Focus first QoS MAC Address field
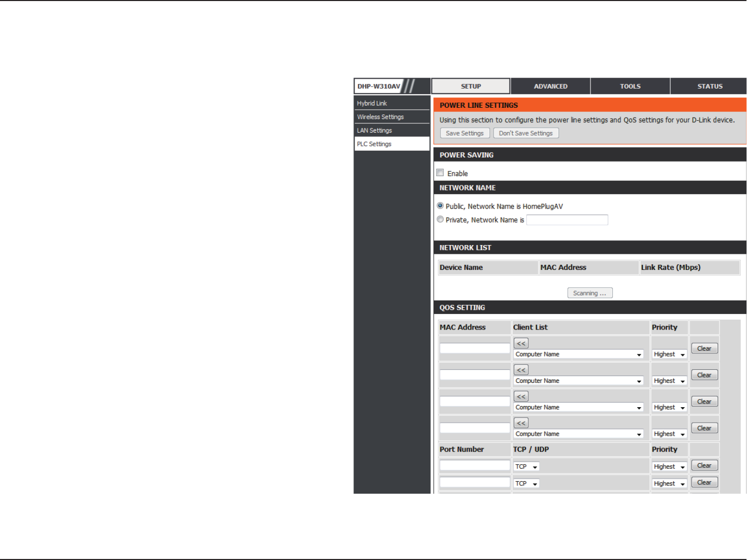Image resolution: width=747 pixels, height=560 pixels. (475, 348)
